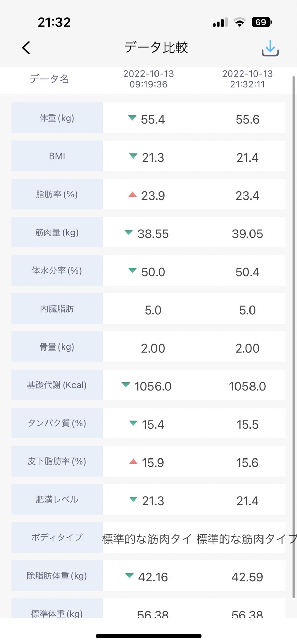Tap the battery indicator in status bar
297x644 pixels.
tap(261, 22)
